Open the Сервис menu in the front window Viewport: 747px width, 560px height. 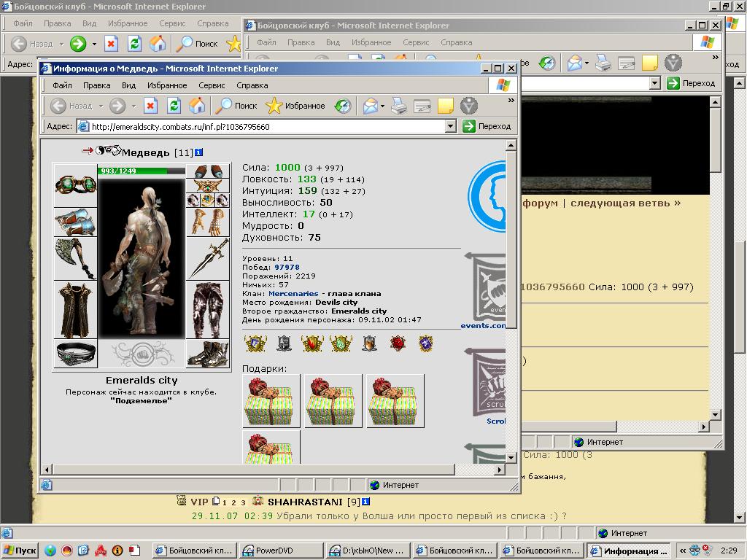pos(212,86)
